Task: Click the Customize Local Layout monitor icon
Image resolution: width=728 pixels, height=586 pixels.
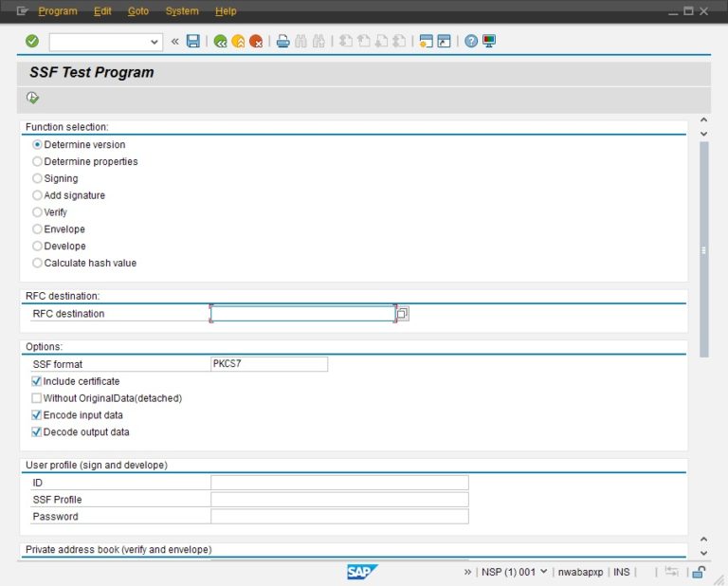Action: tap(489, 42)
